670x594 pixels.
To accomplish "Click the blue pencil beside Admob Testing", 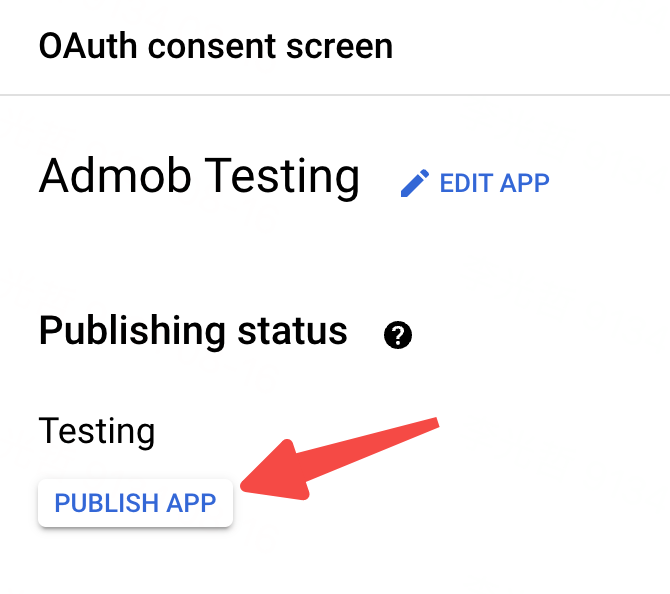I will pos(414,183).
